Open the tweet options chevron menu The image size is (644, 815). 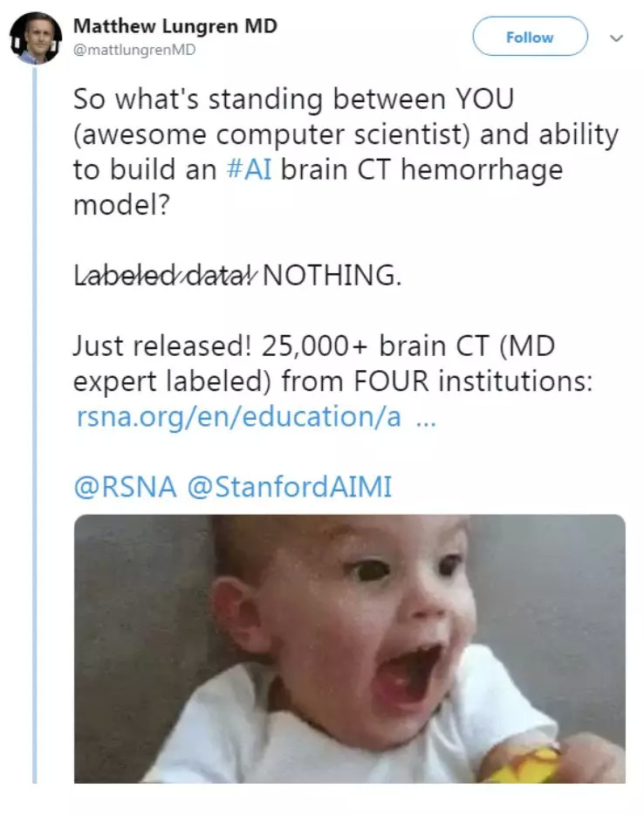[x=617, y=38]
